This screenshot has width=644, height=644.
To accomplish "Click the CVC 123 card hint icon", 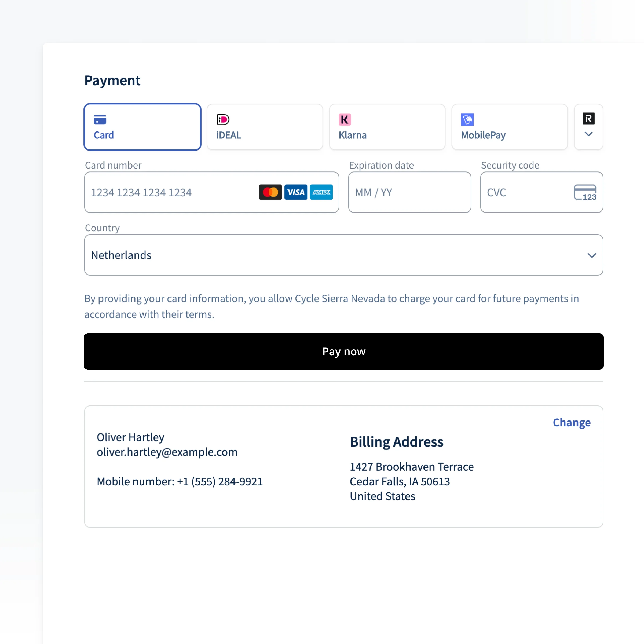I will click(585, 192).
